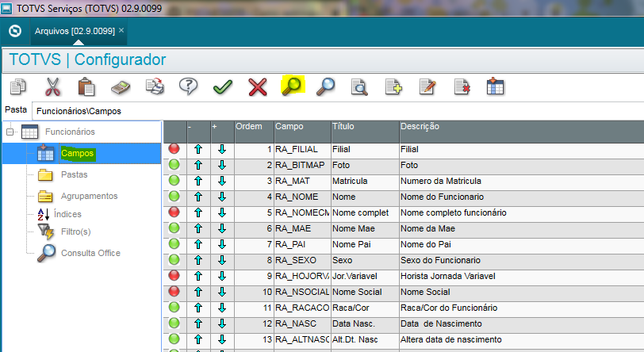The image size is (644, 352).
Task: Click the minus column header
Action: pyautogui.click(x=198, y=132)
